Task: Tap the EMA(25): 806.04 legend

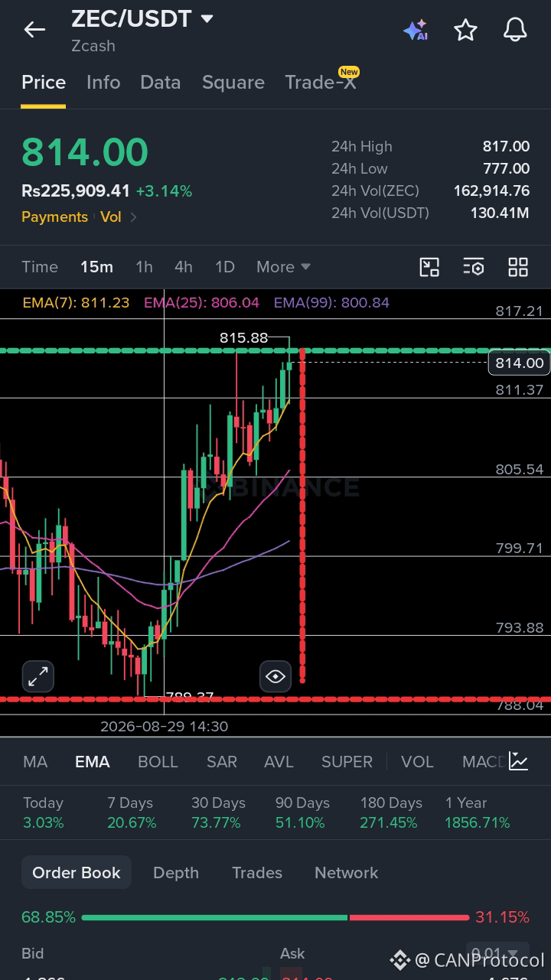Action: pos(202,302)
